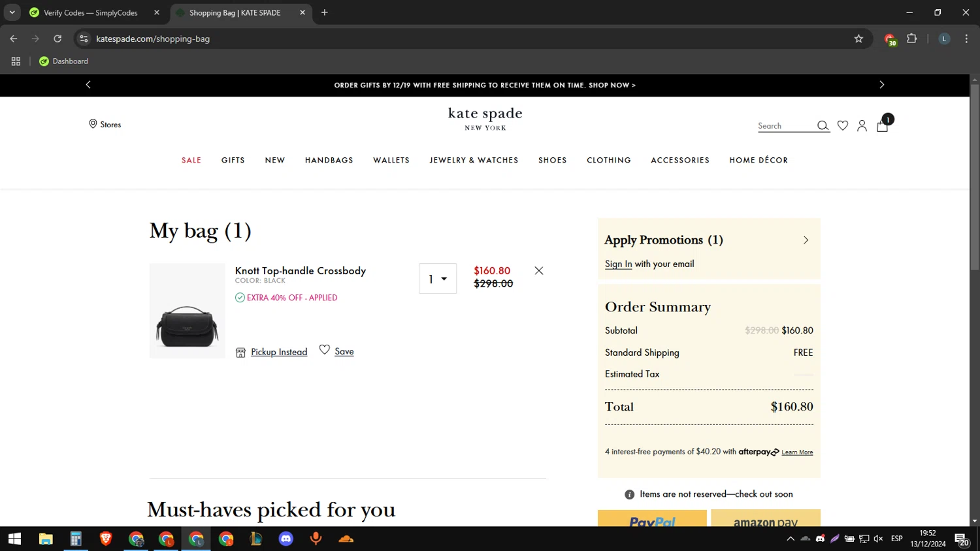Click the page vertical scrollbar
Viewport: 980px width, 551px height.
[x=974, y=178]
